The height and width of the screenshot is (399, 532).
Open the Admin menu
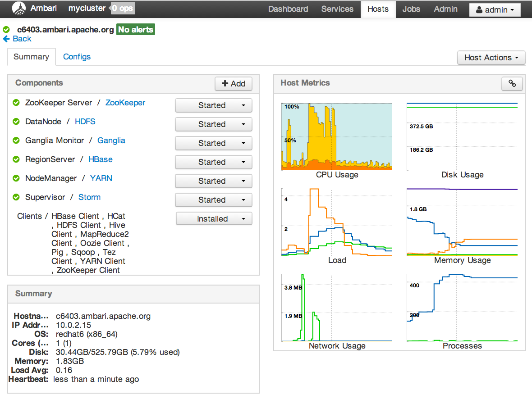pyautogui.click(x=445, y=9)
